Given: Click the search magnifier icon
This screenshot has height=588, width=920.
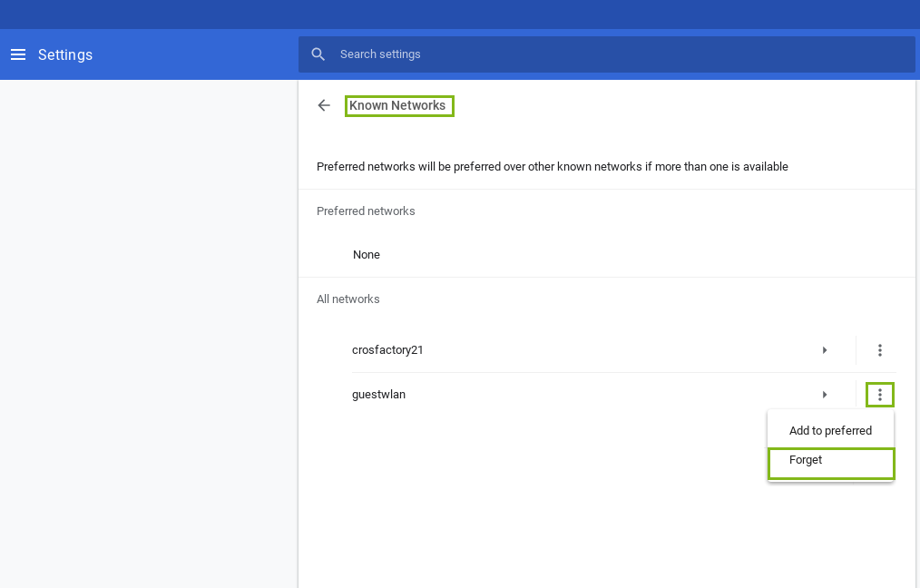Looking at the screenshot, I should pyautogui.click(x=318, y=54).
